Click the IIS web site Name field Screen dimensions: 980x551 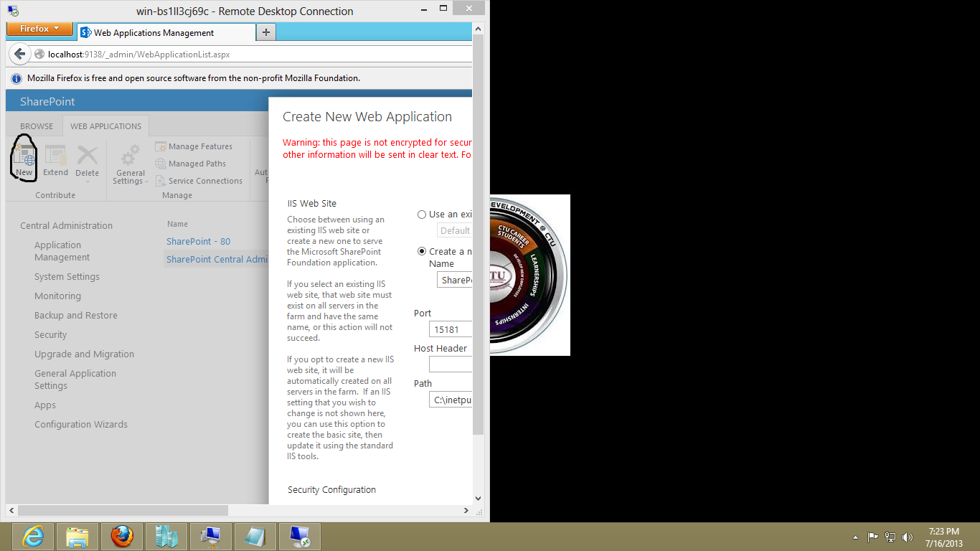coord(454,280)
